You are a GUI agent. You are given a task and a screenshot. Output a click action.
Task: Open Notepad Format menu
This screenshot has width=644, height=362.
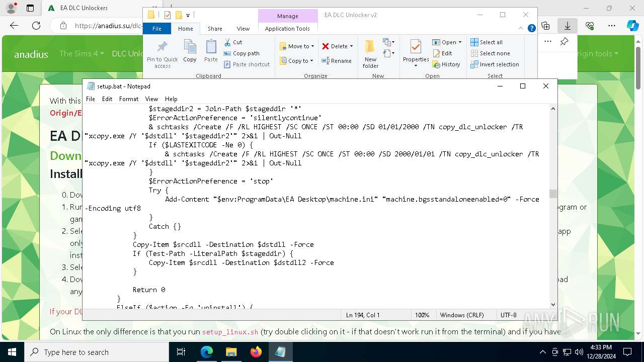click(129, 99)
